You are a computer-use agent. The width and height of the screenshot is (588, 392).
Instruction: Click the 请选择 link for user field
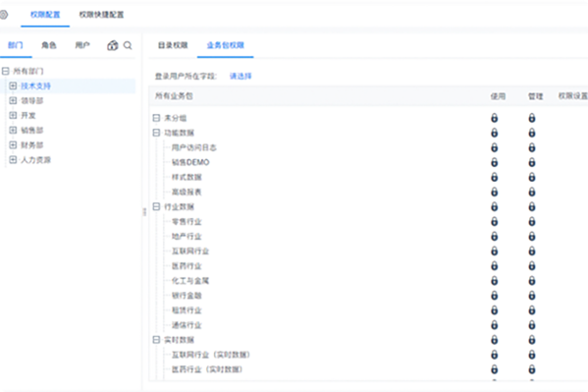point(241,77)
